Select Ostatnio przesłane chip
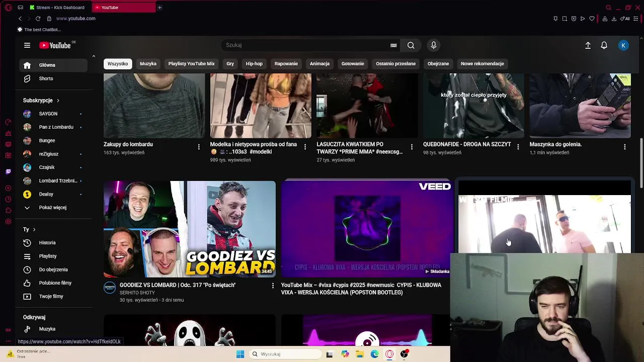The image size is (644, 362). pos(395,64)
